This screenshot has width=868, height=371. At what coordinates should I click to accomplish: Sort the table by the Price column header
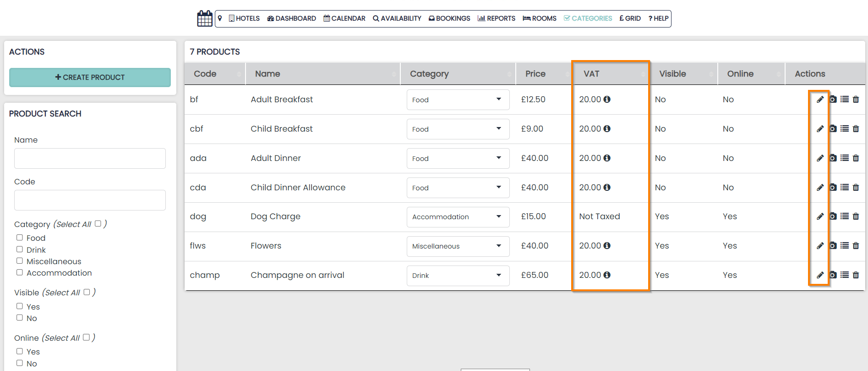click(535, 74)
